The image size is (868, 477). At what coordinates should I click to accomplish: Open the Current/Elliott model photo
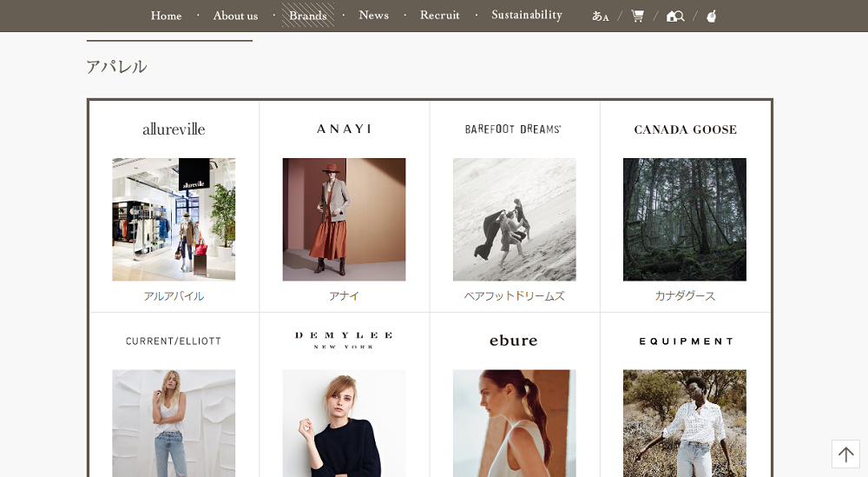(x=174, y=423)
